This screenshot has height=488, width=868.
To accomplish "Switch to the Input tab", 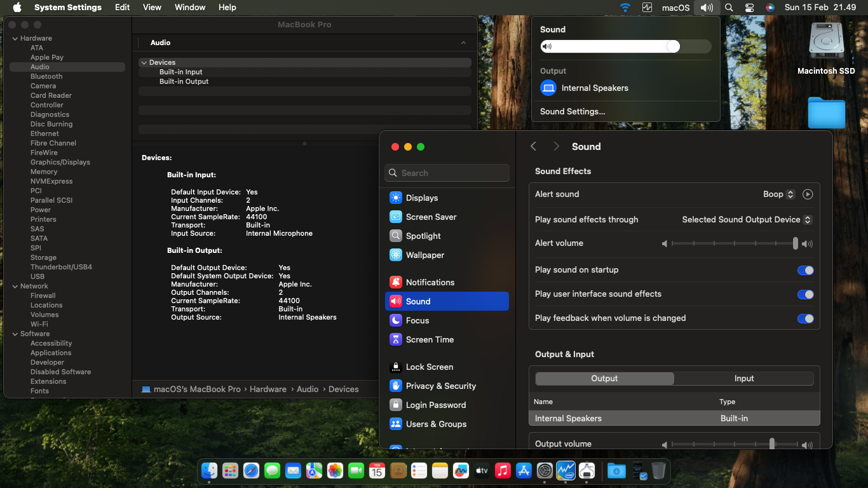I will pos(744,379).
